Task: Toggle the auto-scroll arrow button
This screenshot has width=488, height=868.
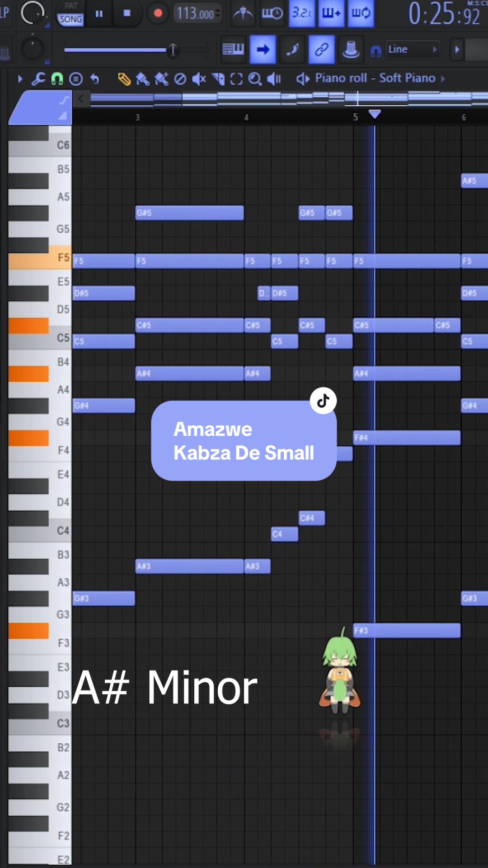Action: click(x=263, y=49)
